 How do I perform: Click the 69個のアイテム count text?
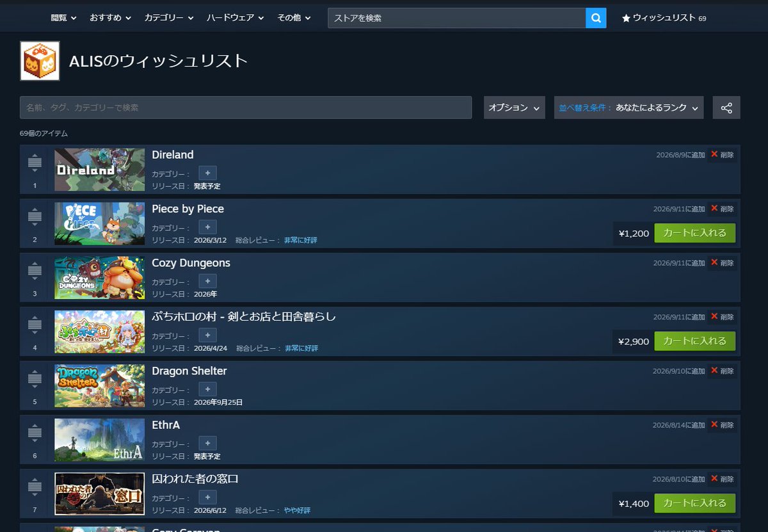(44, 133)
